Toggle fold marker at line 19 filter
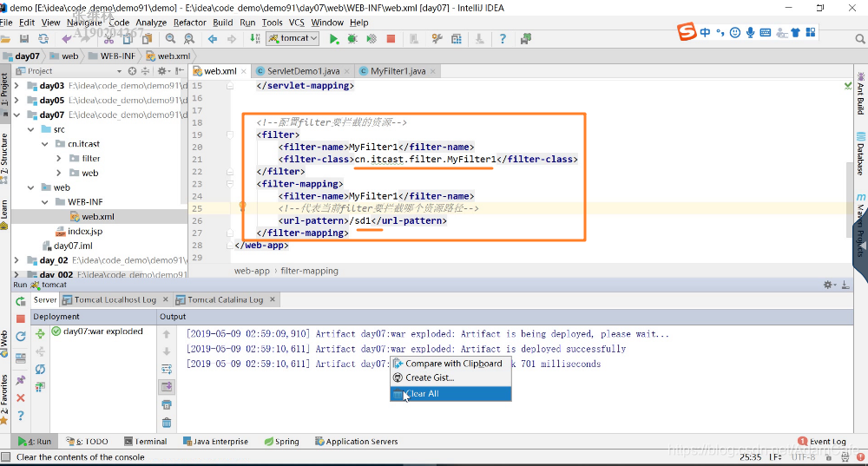 point(230,135)
